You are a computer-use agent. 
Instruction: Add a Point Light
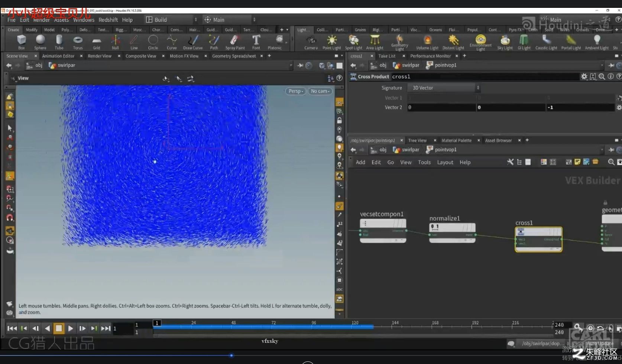coord(331,42)
